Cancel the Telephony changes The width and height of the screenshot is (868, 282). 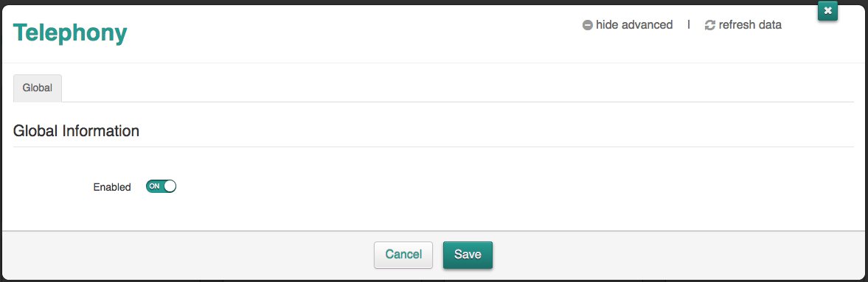(403, 255)
